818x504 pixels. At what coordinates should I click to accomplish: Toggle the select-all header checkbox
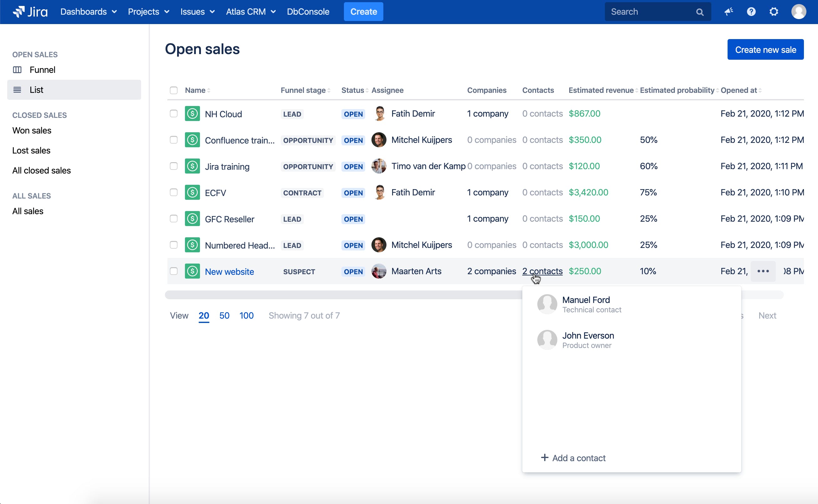click(x=173, y=90)
